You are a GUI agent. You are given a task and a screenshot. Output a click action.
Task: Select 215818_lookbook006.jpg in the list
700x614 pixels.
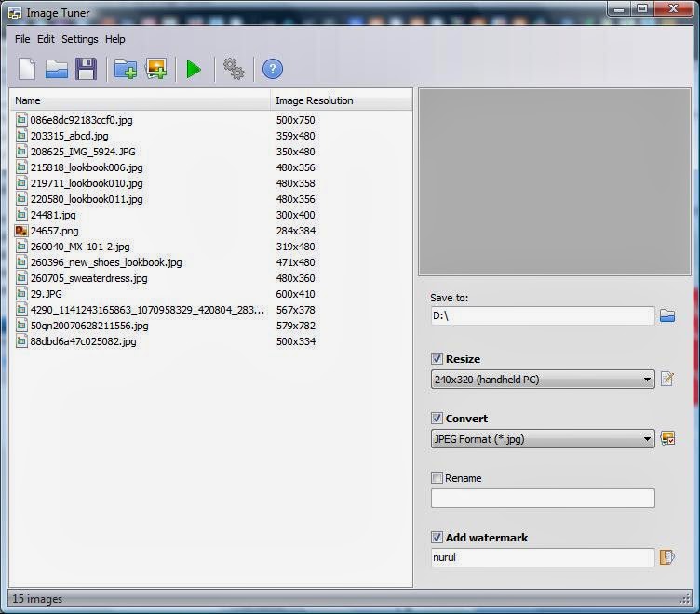(87, 167)
